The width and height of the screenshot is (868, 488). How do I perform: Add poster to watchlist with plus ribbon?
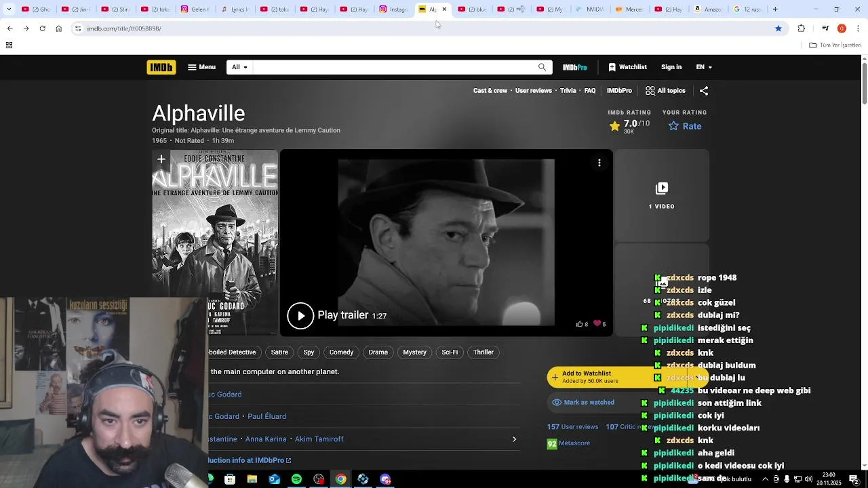161,159
